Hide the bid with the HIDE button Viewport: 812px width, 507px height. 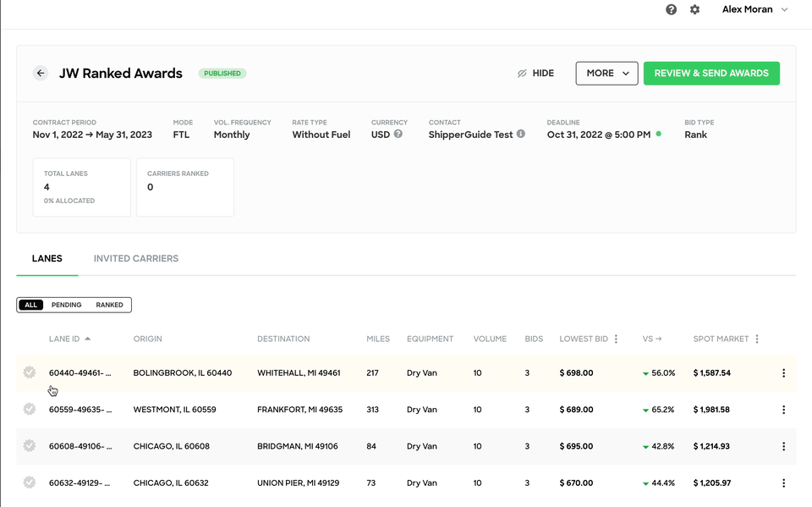[535, 73]
